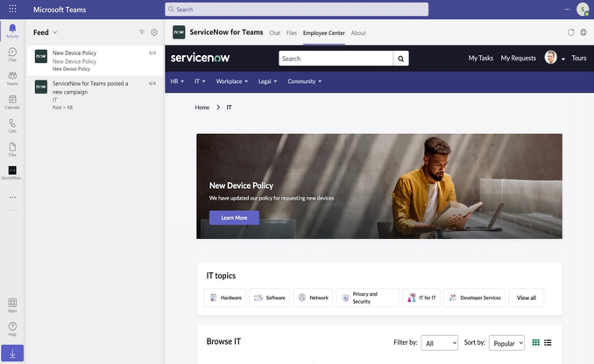Open the feed filter icon
This screenshot has height=364, width=594.
point(142,32)
